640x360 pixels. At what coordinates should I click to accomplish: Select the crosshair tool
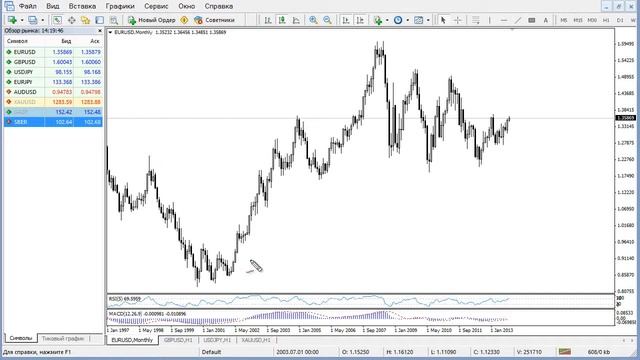[457, 20]
